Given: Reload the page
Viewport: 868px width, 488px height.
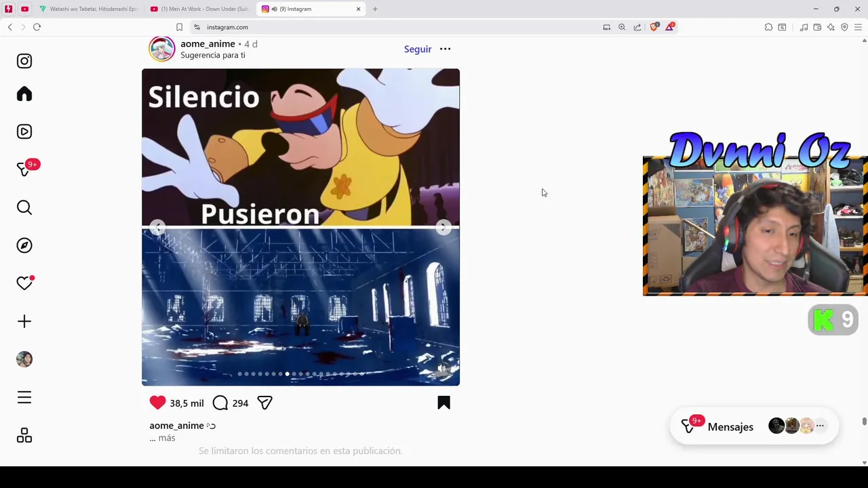Looking at the screenshot, I should (37, 27).
